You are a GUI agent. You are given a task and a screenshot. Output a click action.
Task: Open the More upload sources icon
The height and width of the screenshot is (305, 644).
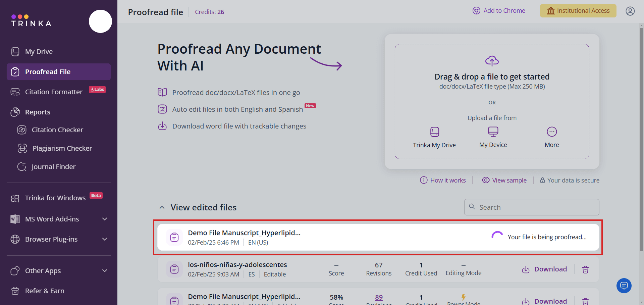pyautogui.click(x=551, y=132)
